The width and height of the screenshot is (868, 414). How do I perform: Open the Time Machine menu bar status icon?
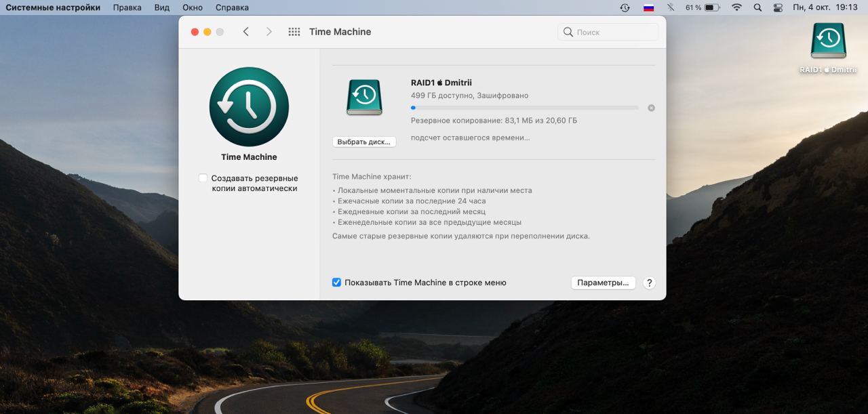pyautogui.click(x=625, y=7)
